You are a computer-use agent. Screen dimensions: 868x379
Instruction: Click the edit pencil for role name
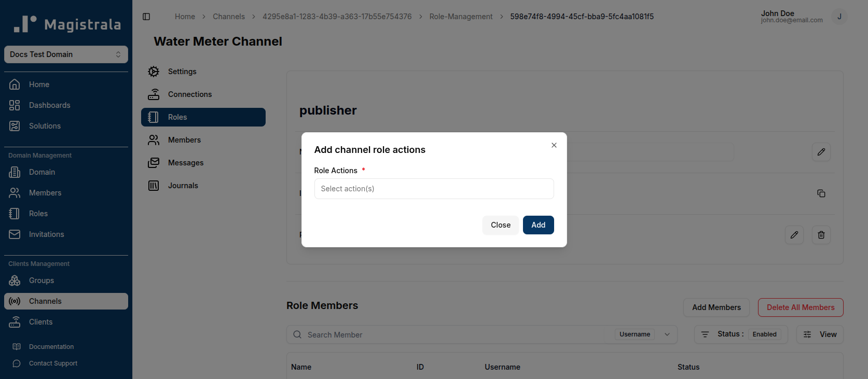pos(821,152)
